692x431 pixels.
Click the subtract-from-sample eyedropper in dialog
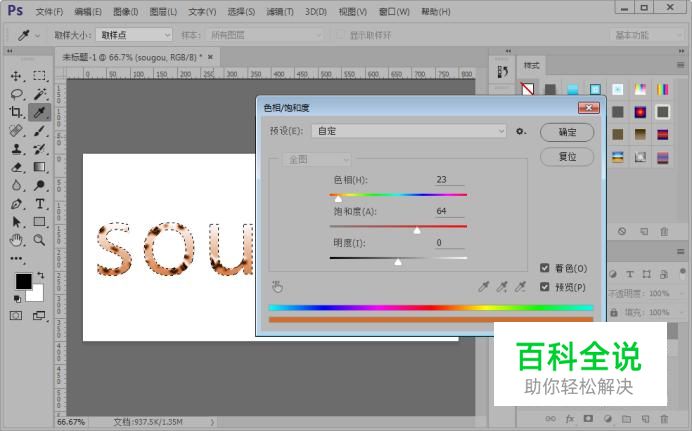point(520,287)
